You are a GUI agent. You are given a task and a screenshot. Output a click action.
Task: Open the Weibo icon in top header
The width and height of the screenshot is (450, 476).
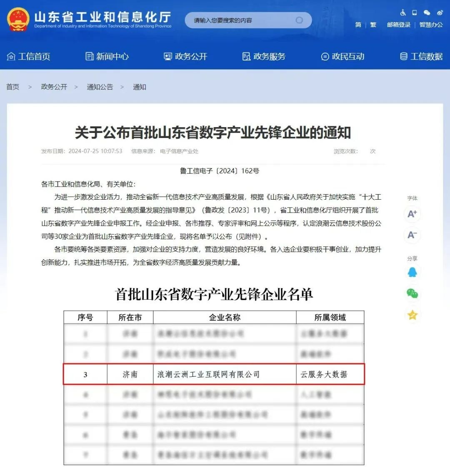(x=440, y=13)
